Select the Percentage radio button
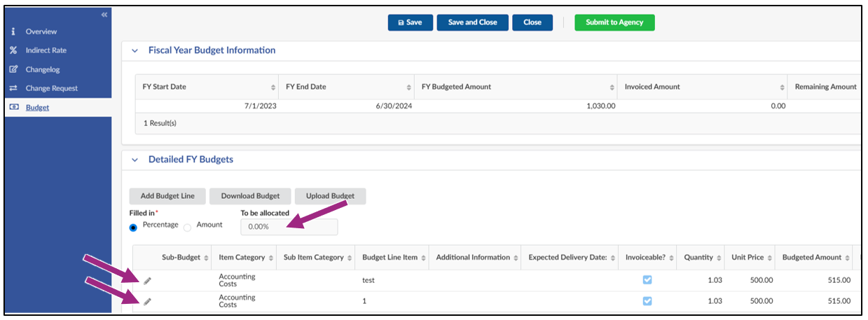Image resolution: width=868 pixels, height=320 pixels. tap(134, 227)
